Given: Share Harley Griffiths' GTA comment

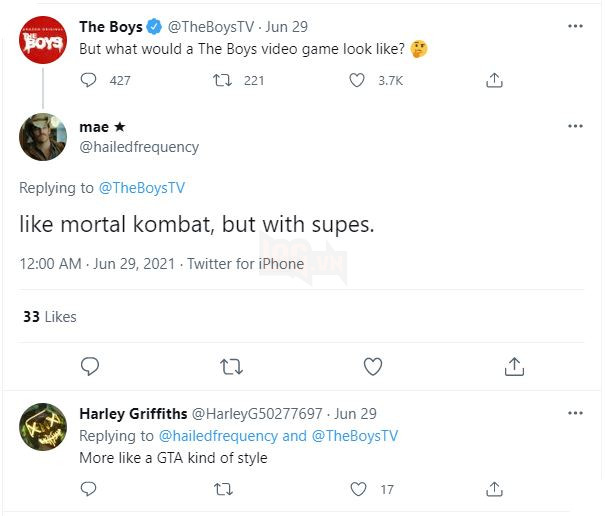Looking at the screenshot, I should pos(493,489).
